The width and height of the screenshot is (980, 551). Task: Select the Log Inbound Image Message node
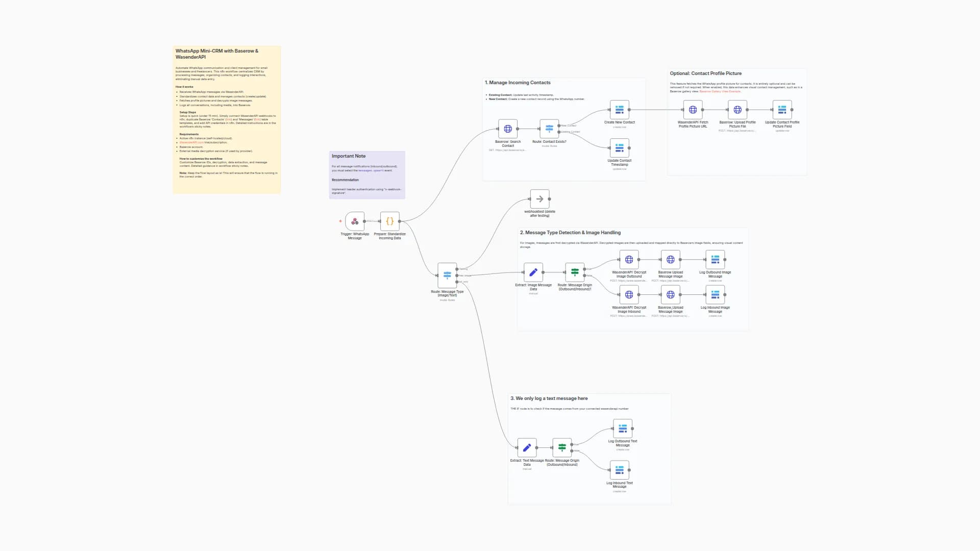715,294
